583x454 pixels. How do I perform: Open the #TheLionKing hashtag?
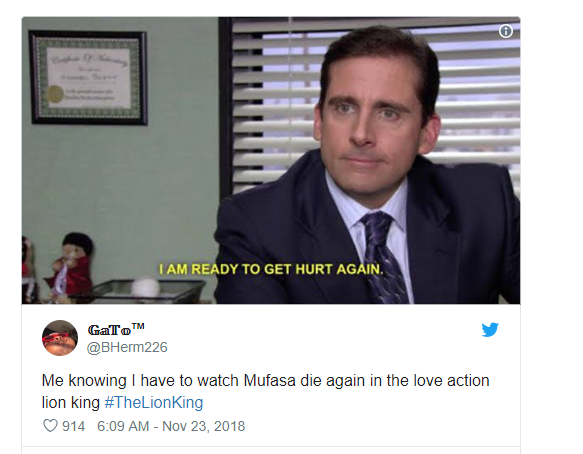click(154, 402)
